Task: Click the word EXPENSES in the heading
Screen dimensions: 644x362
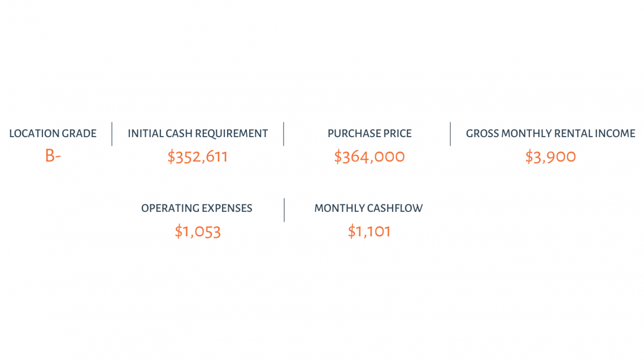Action: click(229, 208)
